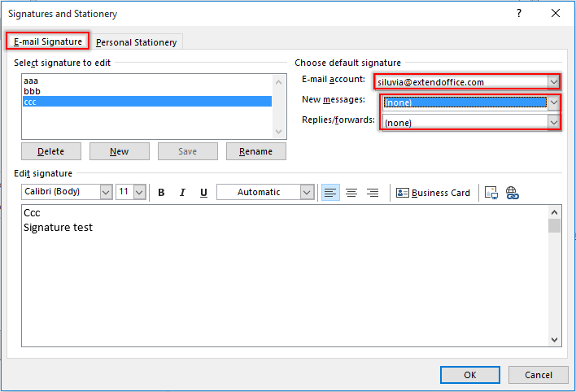The height and width of the screenshot is (392, 576).
Task: Select signature aaa in the list
Action: coord(147,81)
